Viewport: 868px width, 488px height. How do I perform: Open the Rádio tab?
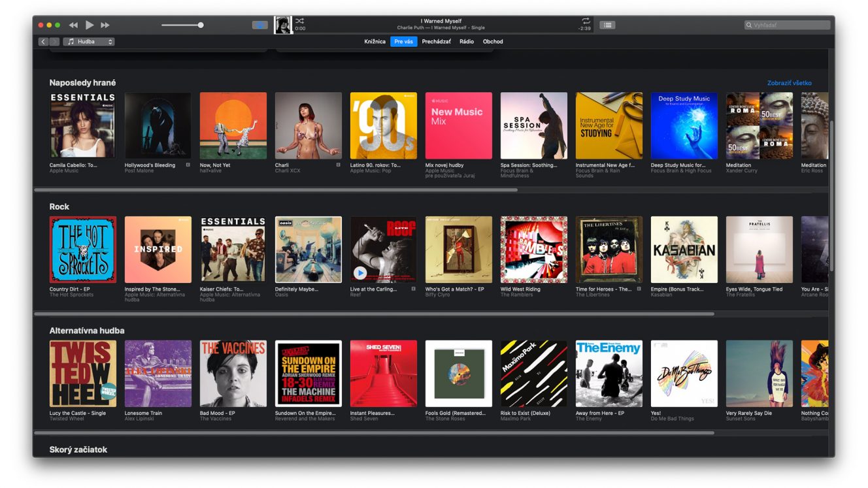[467, 42]
